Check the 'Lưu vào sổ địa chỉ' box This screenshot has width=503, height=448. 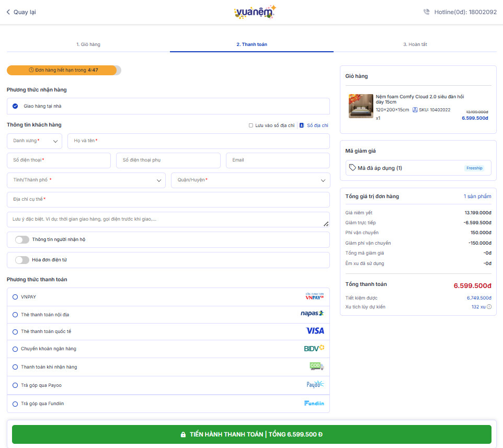[251, 125]
